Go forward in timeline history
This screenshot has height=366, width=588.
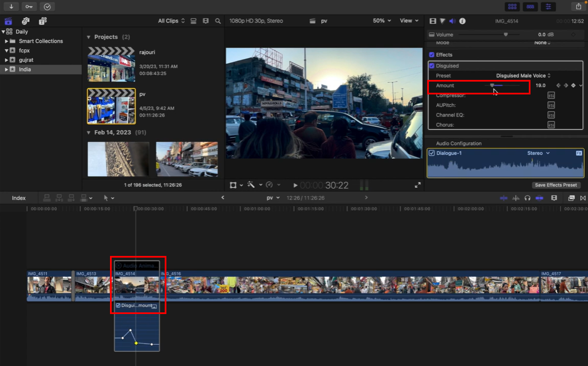(x=366, y=197)
